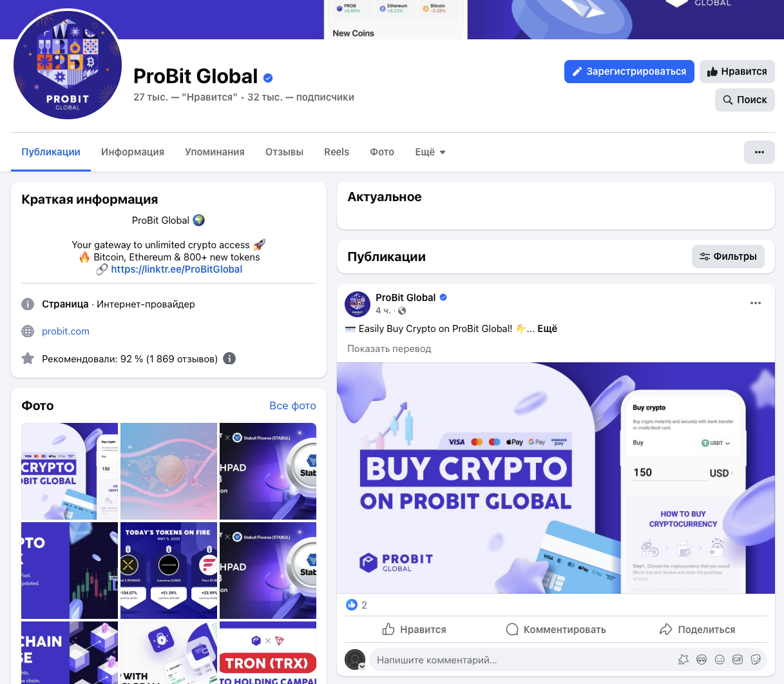Add a GIF to the comment
This screenshot has height=684, width=784.
[x=738, y=660]
